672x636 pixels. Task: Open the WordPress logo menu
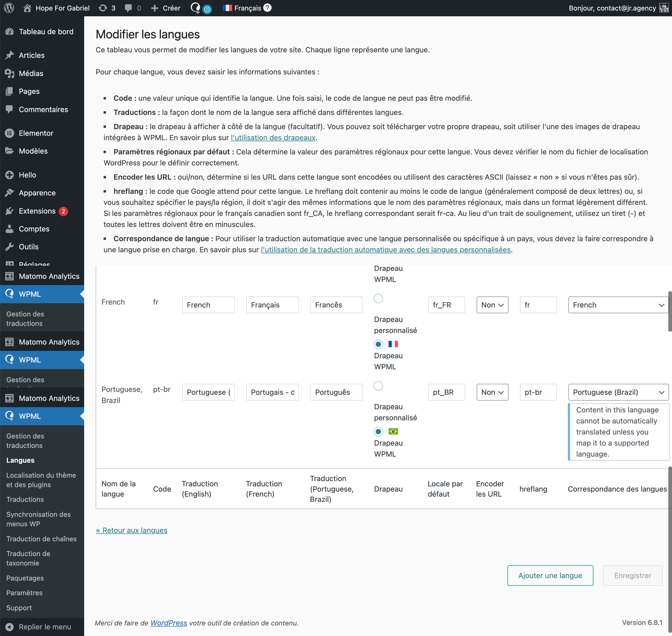tap(9, 8)
